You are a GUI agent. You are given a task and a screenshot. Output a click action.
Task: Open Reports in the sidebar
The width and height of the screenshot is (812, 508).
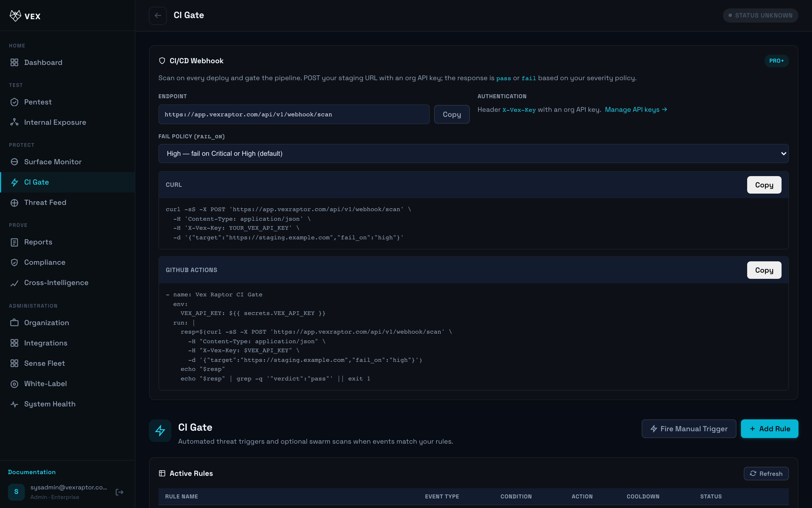pos(67,242)
